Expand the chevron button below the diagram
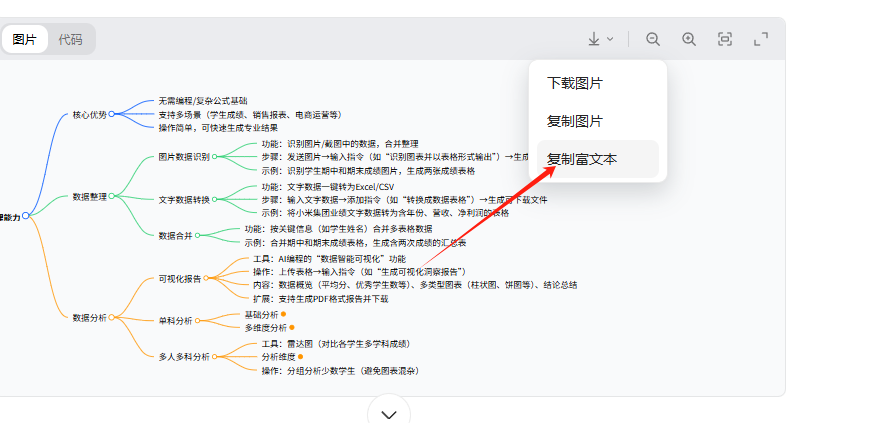885x423 pixels. pyautogui.click(x=388, y=413)
